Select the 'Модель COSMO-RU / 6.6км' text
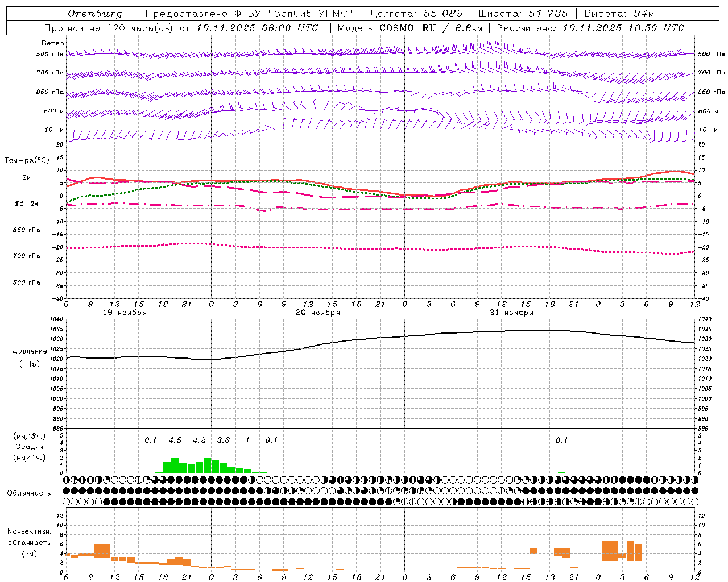Screen dimensions: 728x582 (410, 28)
